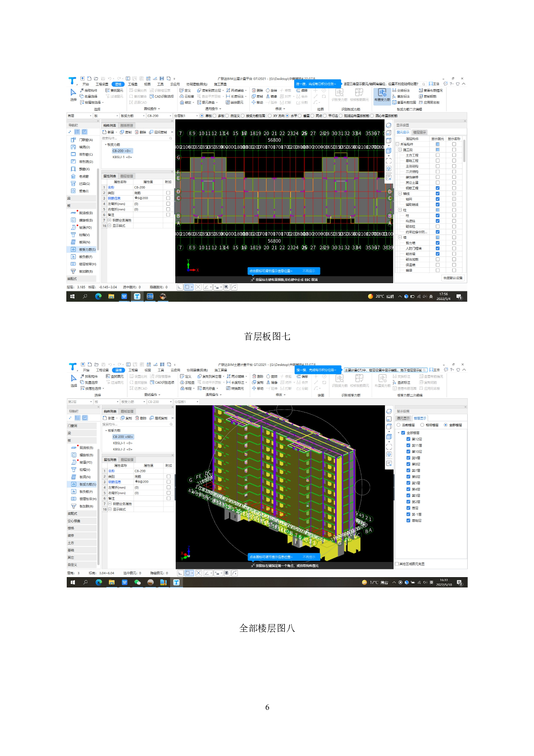Open C8-200 component dropdown in lower window
This screenshot has width=534, height=756.
pyautogui.click(x=159, y=402)
